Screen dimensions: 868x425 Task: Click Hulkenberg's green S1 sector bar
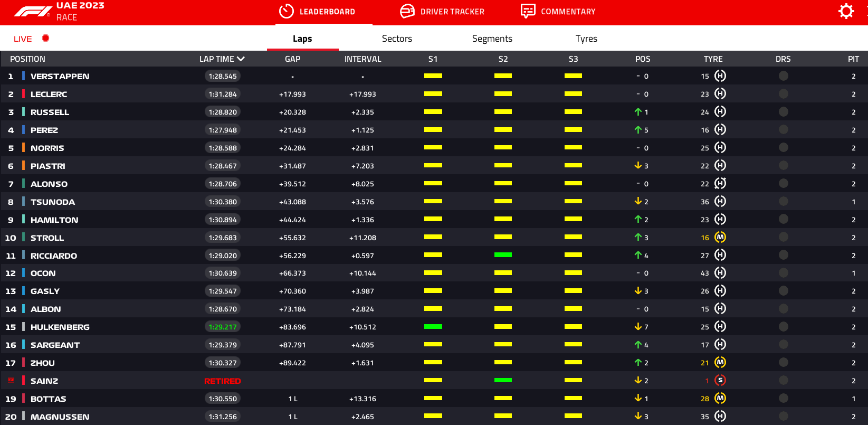[433, 326]
